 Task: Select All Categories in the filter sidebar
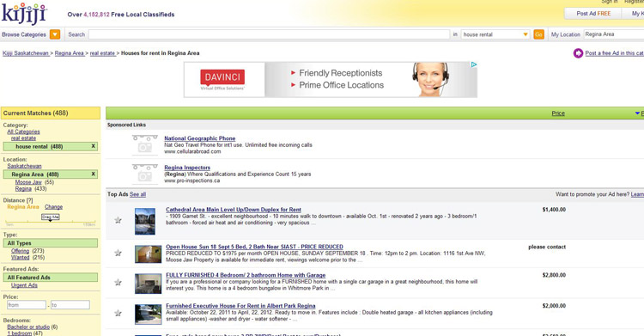click(23, 131)
